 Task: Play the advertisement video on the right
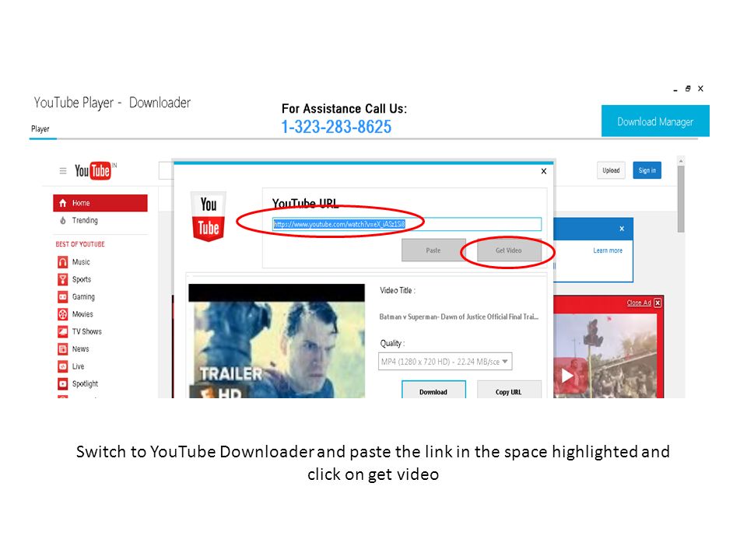click(566, 376)
